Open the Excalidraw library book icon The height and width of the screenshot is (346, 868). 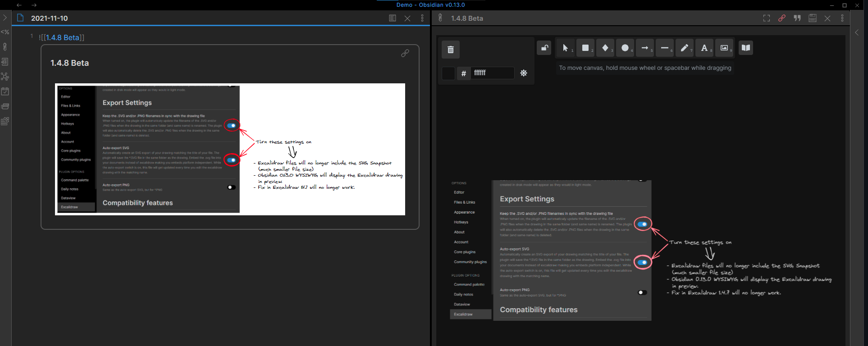(746, 48)
